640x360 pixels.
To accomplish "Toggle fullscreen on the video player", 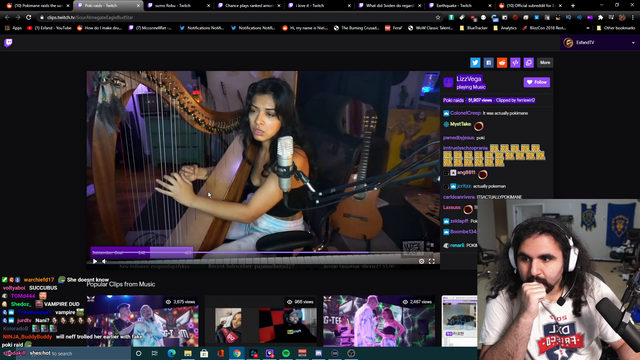I will pos(431,261).
